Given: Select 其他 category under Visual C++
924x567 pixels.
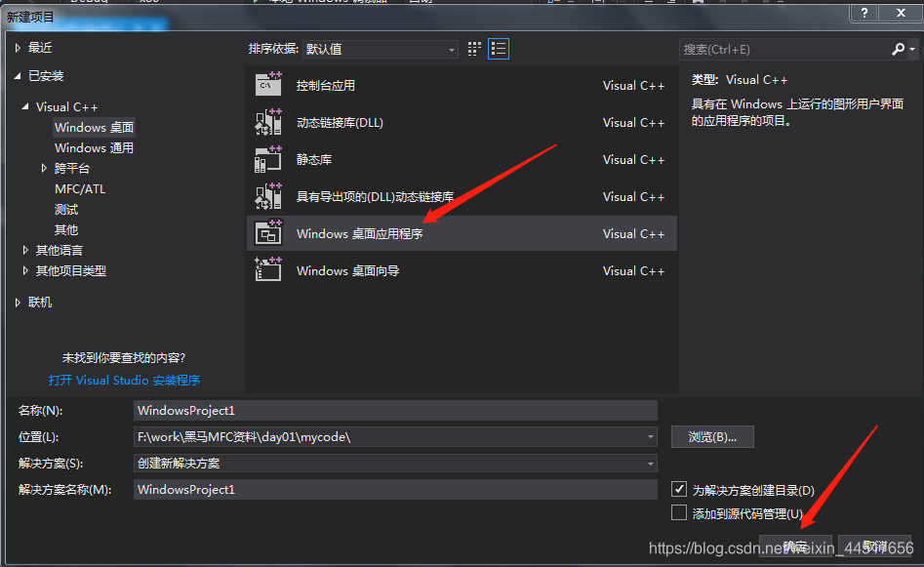Looking at the screenshot, I should tap(66, 230).
